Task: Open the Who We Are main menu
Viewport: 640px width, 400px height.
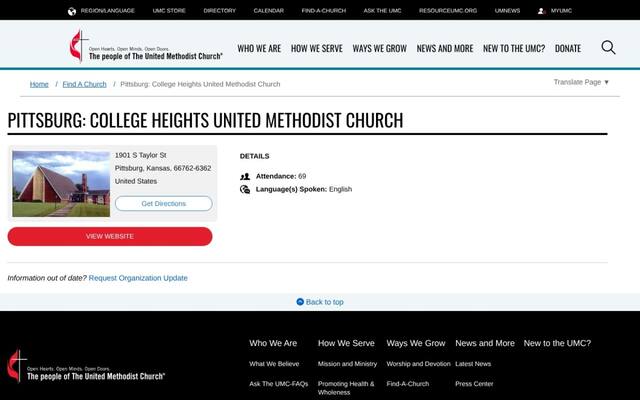Action: tap(259, 48)
